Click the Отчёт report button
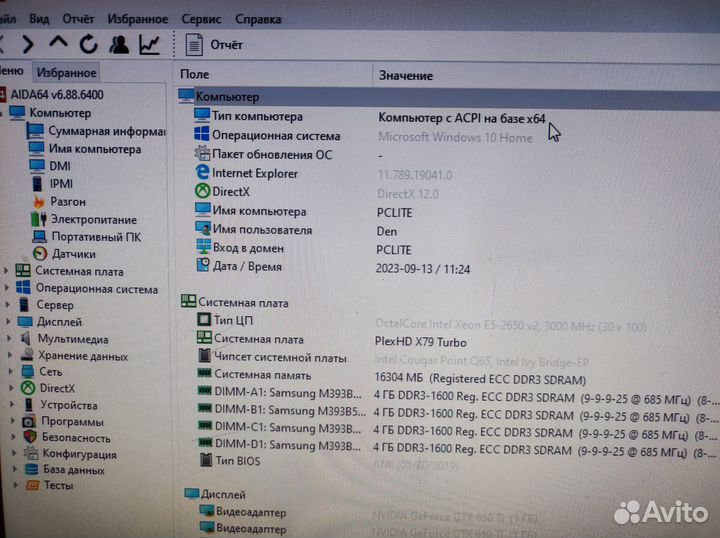 214,45
